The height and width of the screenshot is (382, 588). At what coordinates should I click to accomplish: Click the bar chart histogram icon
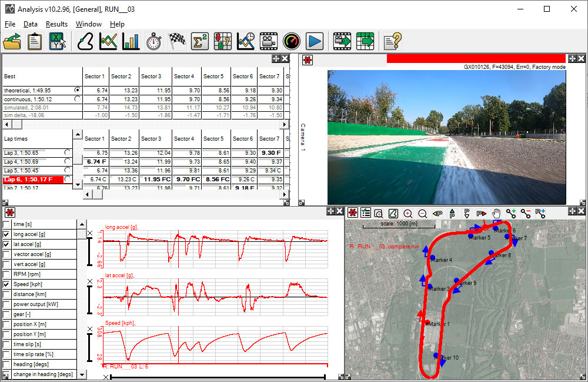click(131, 41)
